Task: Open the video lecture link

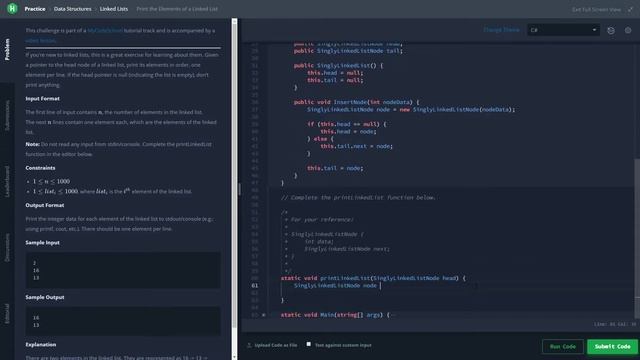Action: pos(40,41)
